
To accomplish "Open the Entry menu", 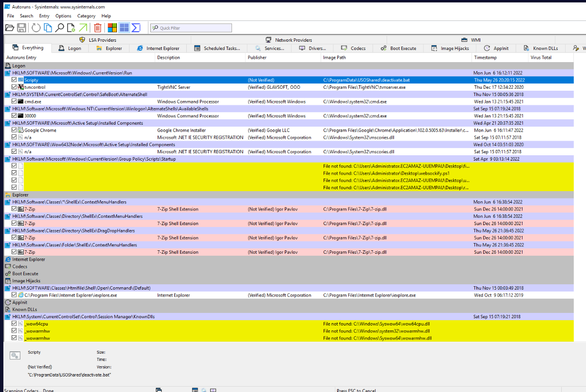I will (x=44, y=16).
